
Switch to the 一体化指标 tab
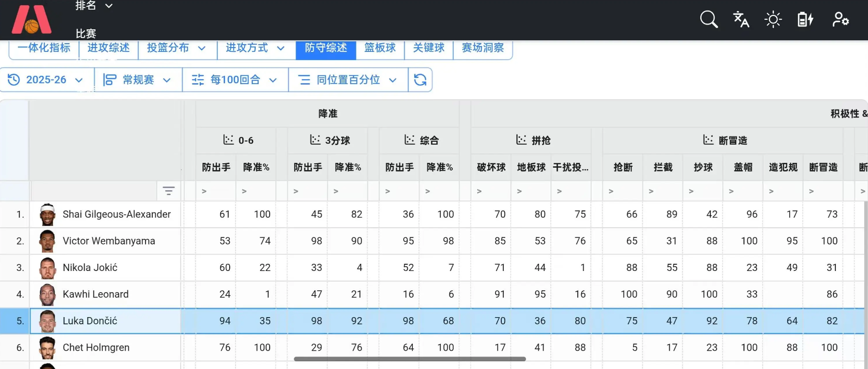click(x=44, y=48)
